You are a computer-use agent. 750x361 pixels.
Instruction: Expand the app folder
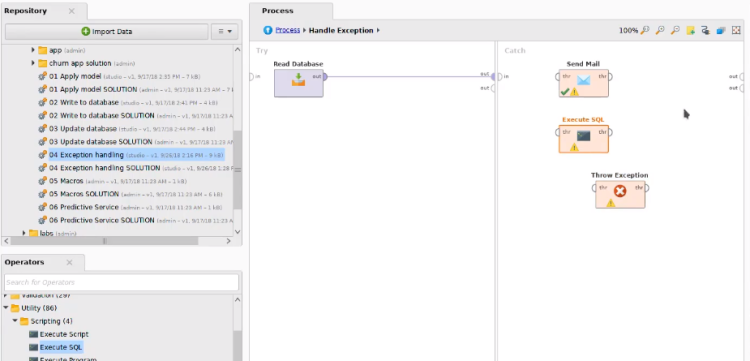33,50
